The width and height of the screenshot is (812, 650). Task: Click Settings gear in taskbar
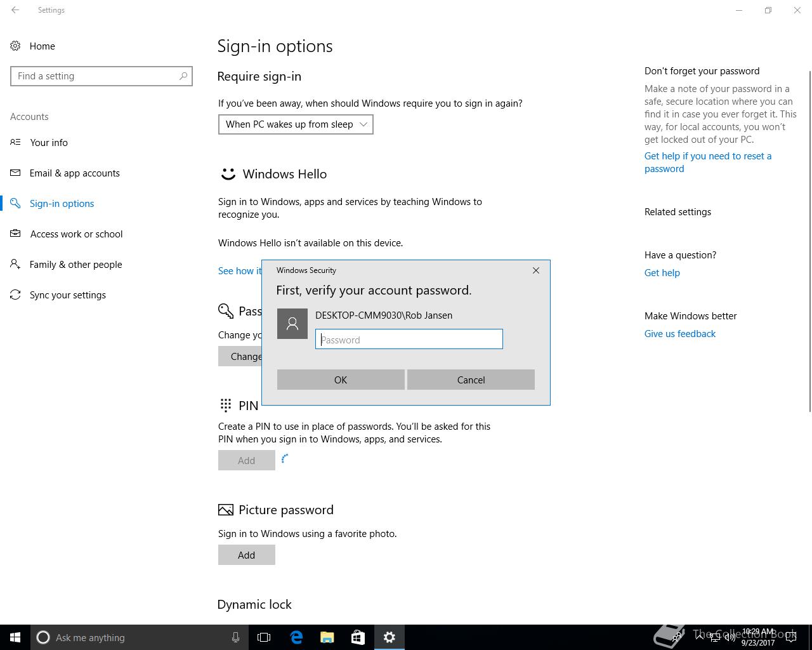[x=390, y=637]
